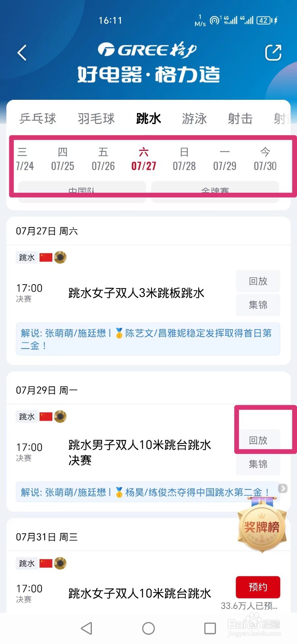The width and height of the screenshot is (297, 644).
Task: Switch to the 游泳 tab
Action: pos(194,119)
